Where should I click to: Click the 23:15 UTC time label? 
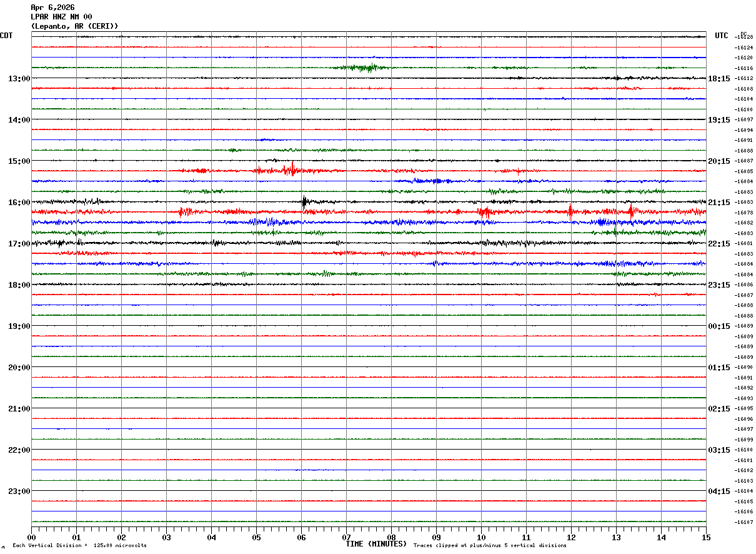719,285
